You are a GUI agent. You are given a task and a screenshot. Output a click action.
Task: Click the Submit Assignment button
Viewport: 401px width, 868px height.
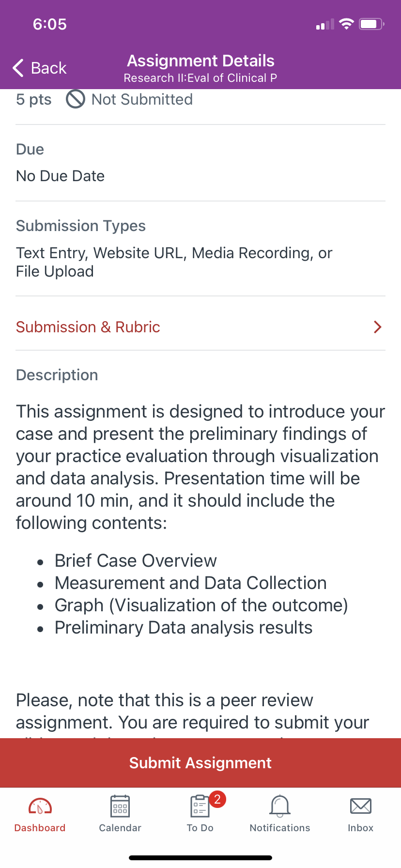(200, 763)
